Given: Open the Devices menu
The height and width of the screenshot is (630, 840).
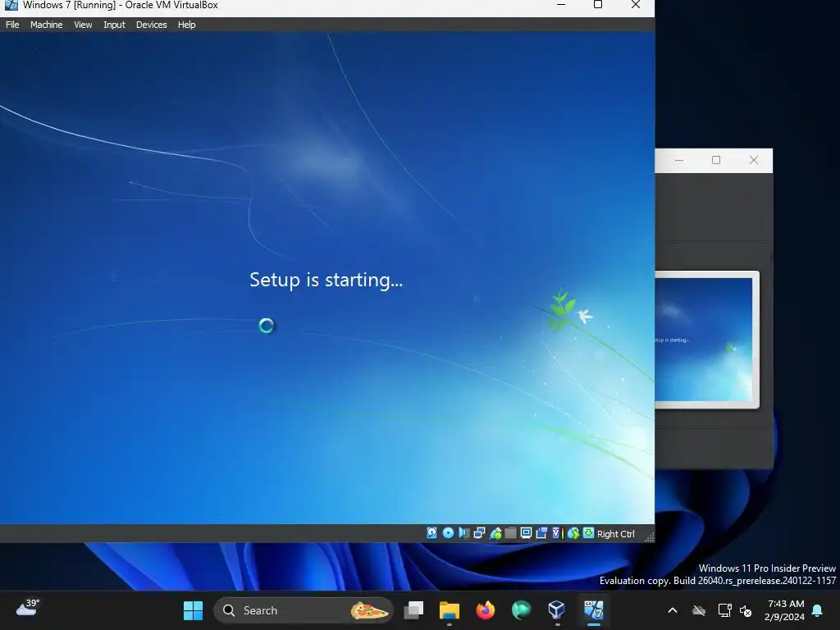Looking at the screenshot, I should click(151, 25).
